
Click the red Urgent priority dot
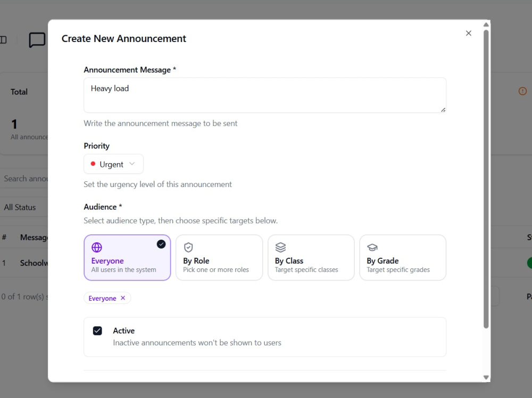93,164
